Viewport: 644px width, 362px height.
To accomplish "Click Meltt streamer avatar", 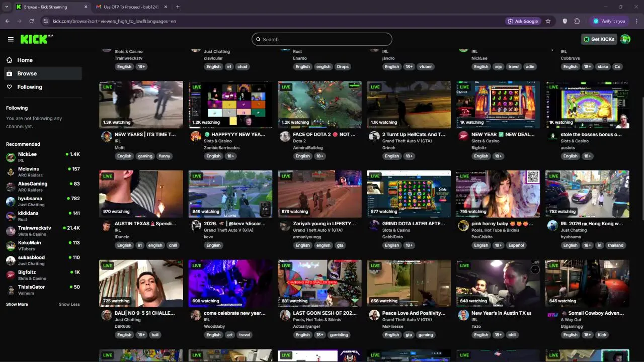I will click(107, 136).
